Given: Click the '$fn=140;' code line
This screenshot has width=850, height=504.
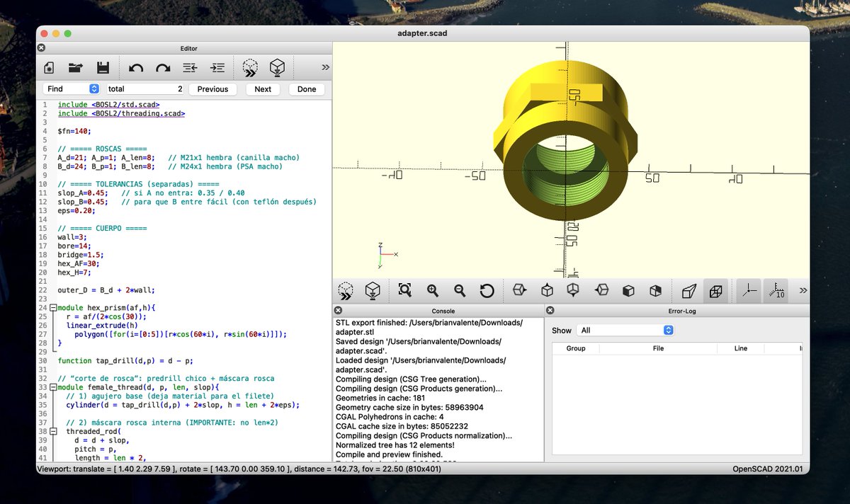Looking at the screenshot, I should pyautogui.click(x=74, y=131).
